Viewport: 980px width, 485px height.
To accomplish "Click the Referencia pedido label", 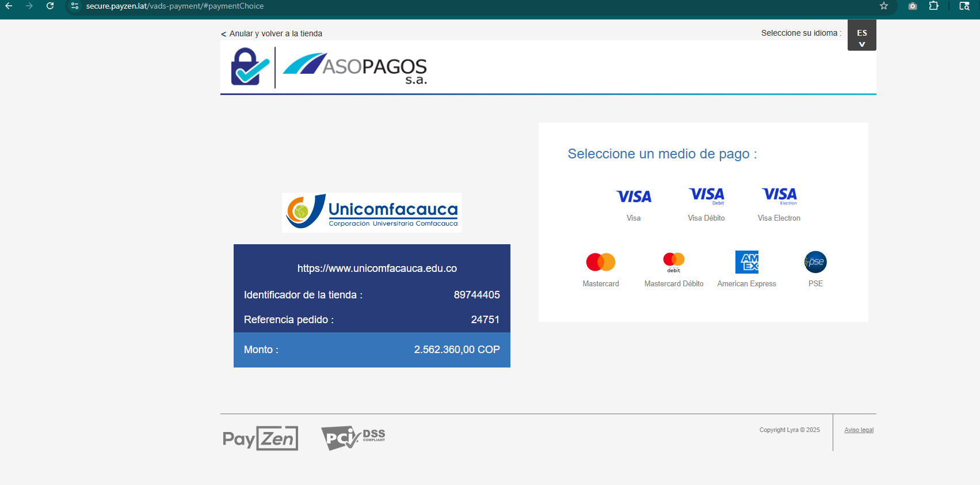I will [x=289, y=320].
